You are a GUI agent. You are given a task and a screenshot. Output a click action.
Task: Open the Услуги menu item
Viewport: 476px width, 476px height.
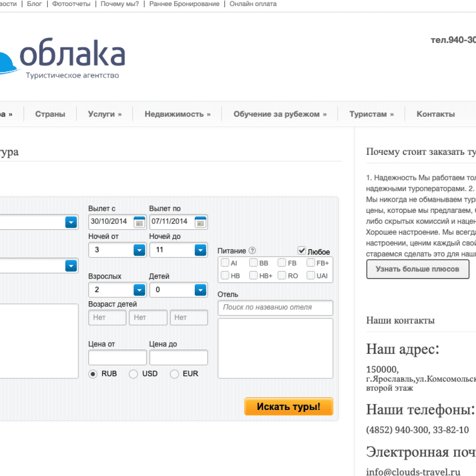tap(105, 114)
